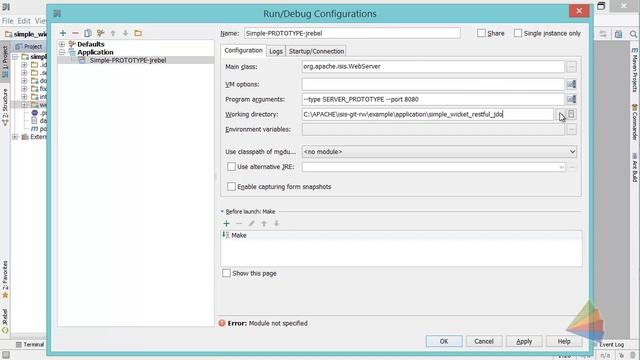Toggle Show this page checkbox

(227, 273)
